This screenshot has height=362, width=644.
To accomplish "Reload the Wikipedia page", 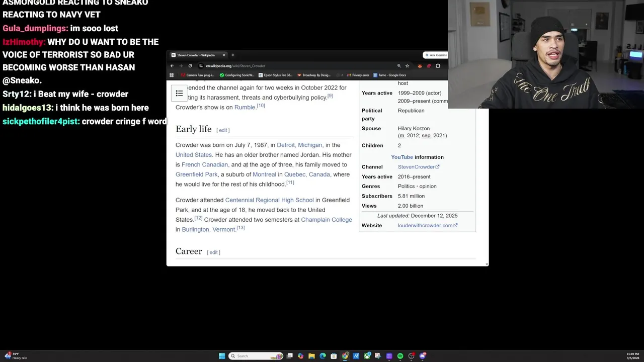I will click(190, 66).
